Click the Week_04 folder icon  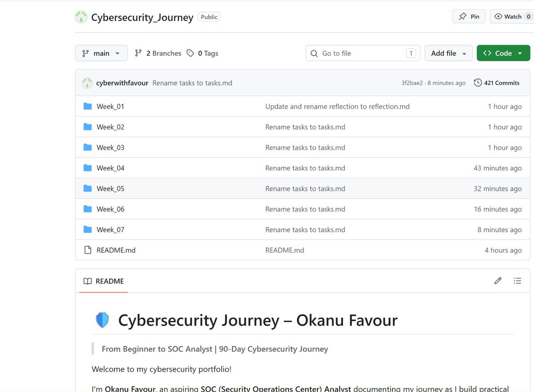(88, 168)
